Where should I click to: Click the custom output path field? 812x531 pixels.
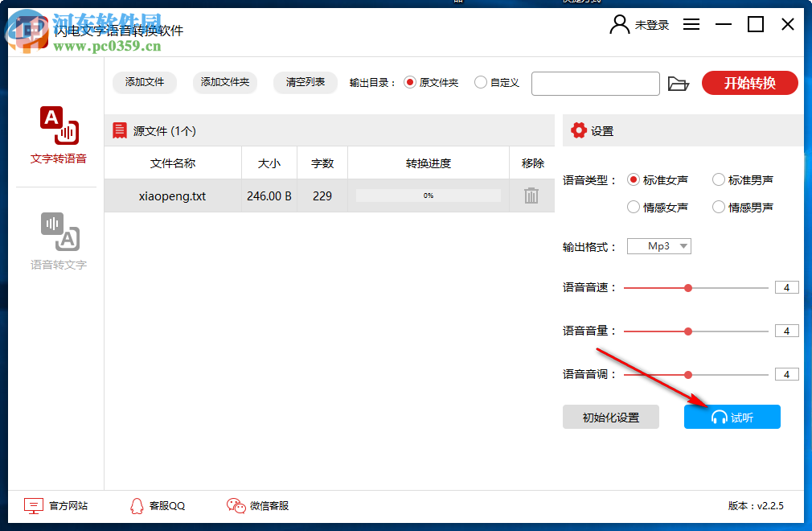pos(596,84)
